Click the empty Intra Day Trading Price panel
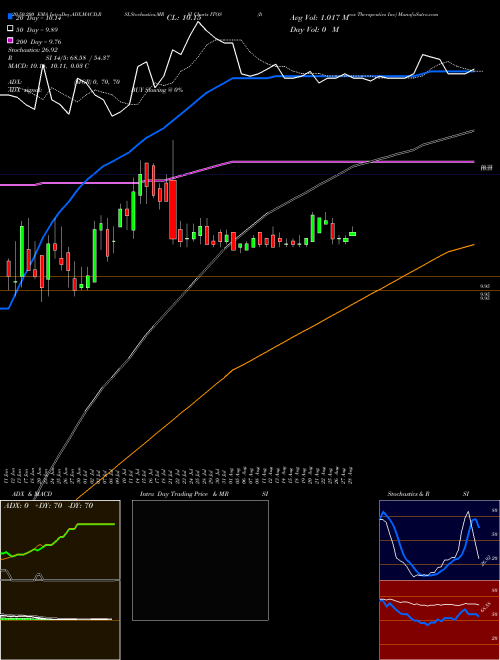The image size is (500, 660). coord(200,560)
